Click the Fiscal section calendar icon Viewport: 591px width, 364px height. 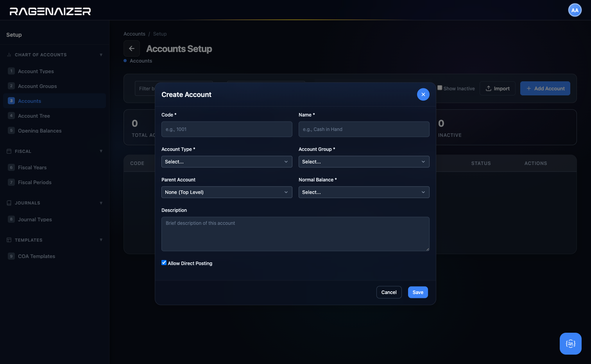pos(9,151)
